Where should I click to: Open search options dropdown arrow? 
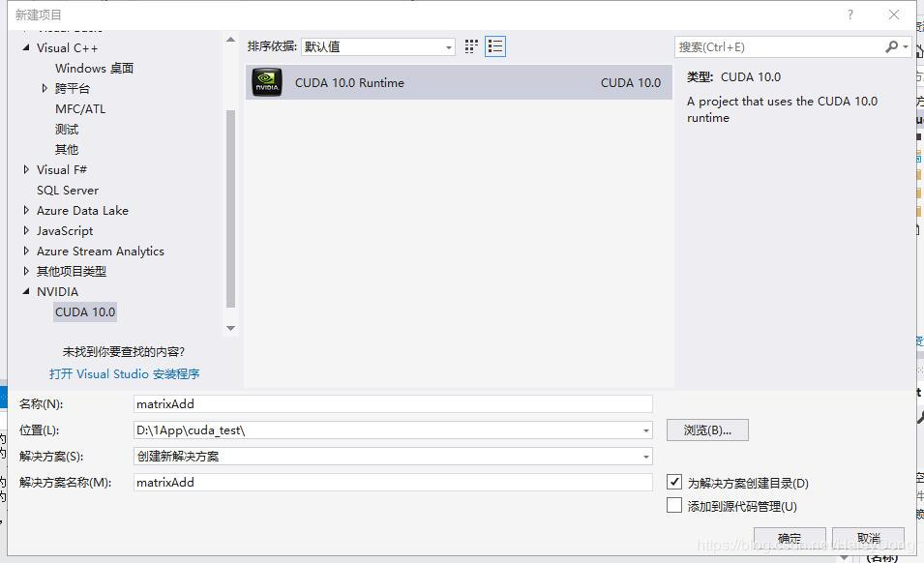pos(906,46)
